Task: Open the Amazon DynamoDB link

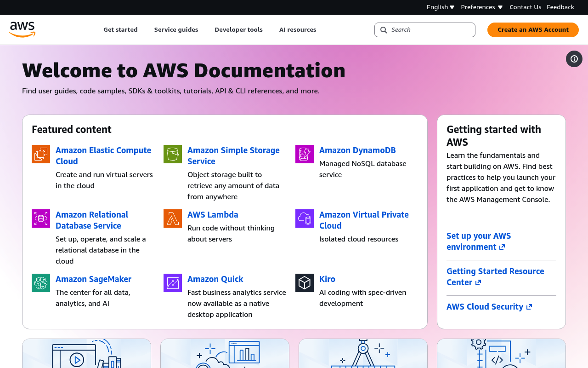Action: click(x=357, y=150)
